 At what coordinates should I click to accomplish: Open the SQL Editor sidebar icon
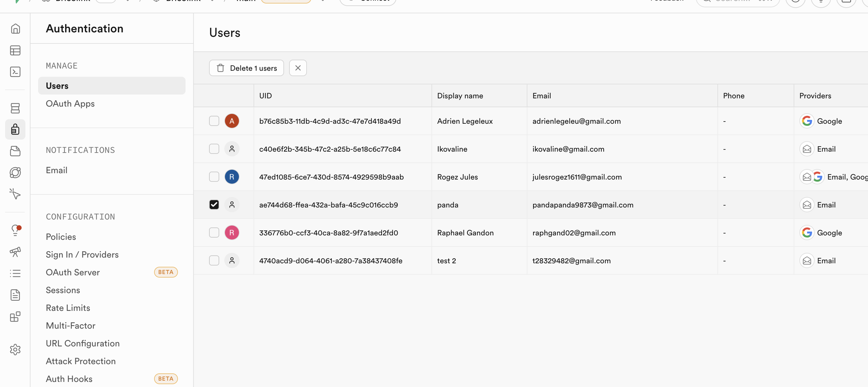[15, 72]
